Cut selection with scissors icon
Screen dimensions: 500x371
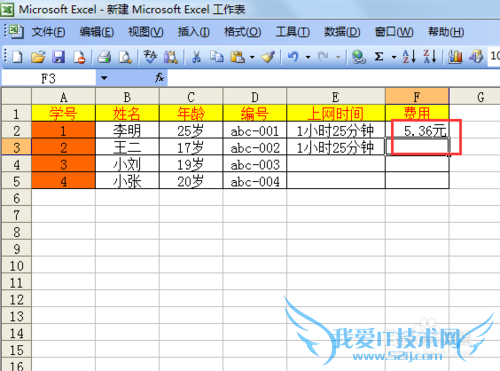[196, 57]
